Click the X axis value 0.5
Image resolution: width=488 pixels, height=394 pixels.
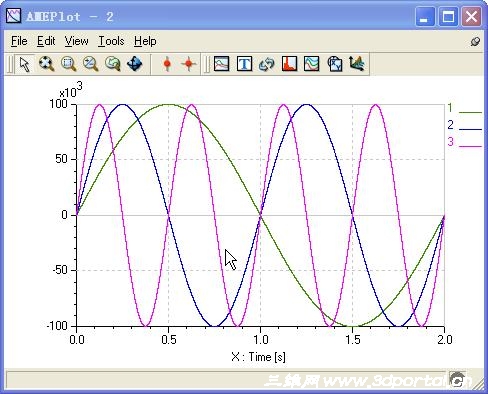tap(169, 340)
